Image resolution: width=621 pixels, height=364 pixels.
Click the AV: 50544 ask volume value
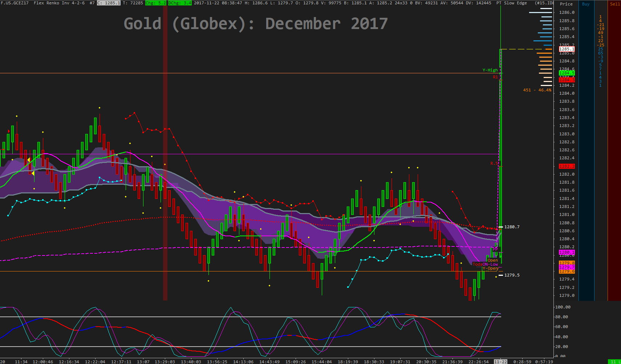tap(452, 3)
